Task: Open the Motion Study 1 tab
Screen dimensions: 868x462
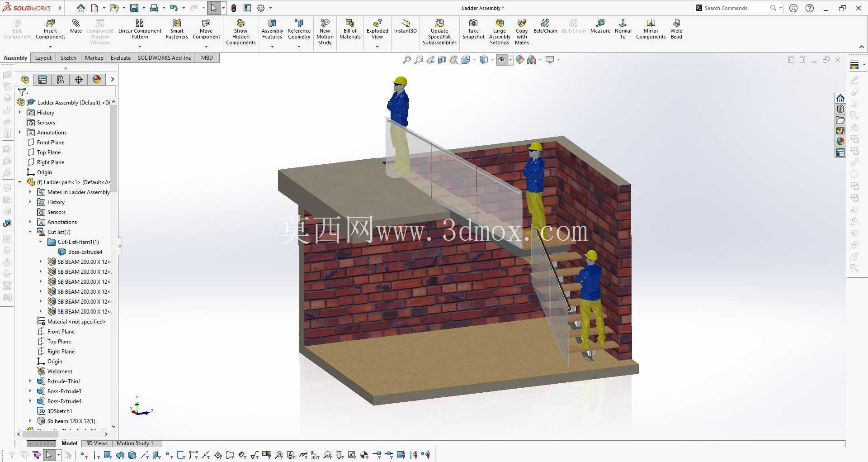Action: point(135,443)
